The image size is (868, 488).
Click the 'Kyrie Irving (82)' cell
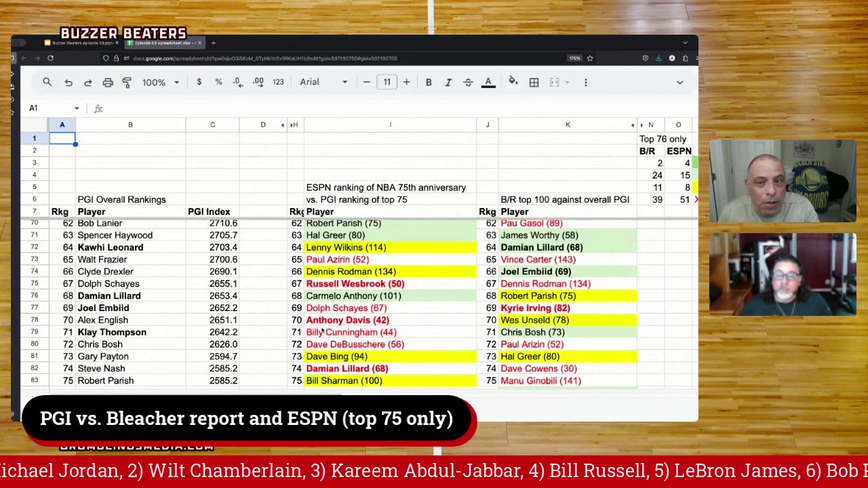(568, 308)
